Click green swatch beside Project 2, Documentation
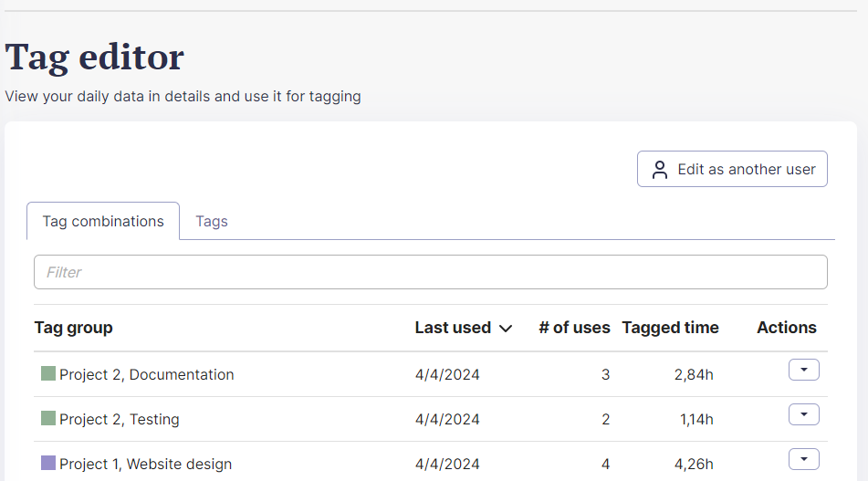868x481 pixels. coord(48,373)
